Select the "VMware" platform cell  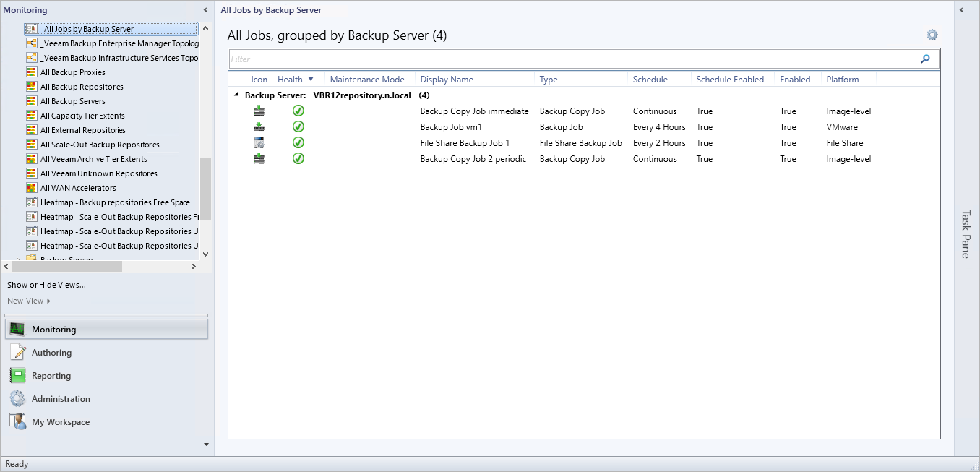pos(842,127)
